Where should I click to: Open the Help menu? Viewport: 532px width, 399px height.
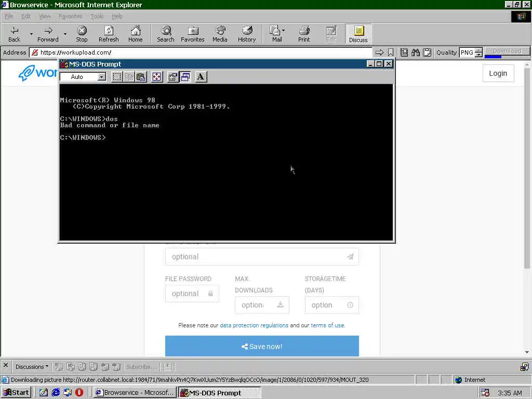117,16
